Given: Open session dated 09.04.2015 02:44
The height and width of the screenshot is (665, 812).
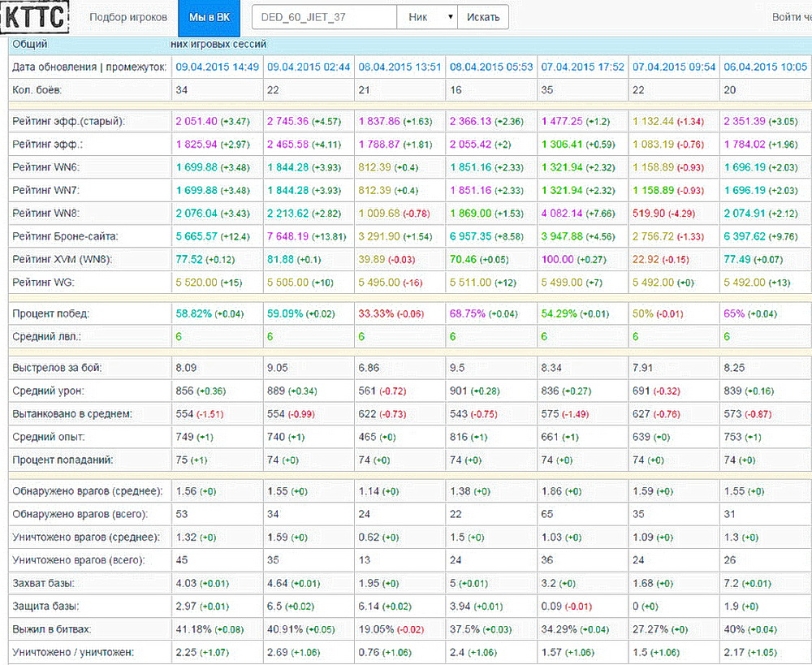Looking at the screenshot, I should 309,67.
